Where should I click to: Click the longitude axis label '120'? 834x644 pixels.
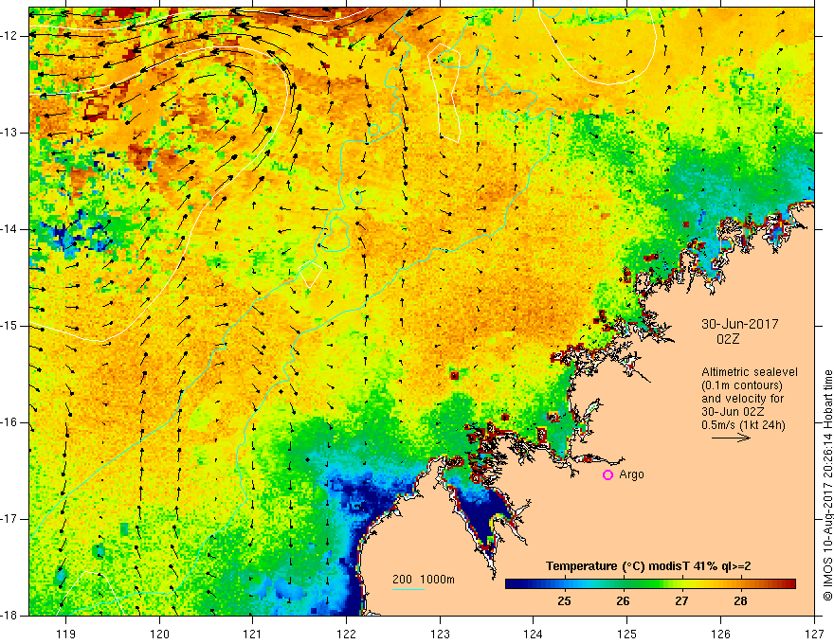click(159, 634)
